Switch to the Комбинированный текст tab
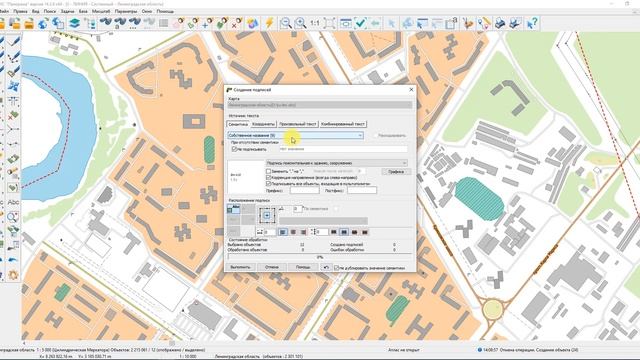Viewport: 640px width, 360px height. (x=343, y=124)
